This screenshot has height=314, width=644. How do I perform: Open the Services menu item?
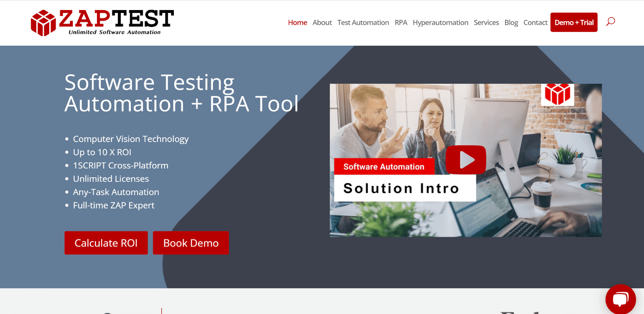486,23
